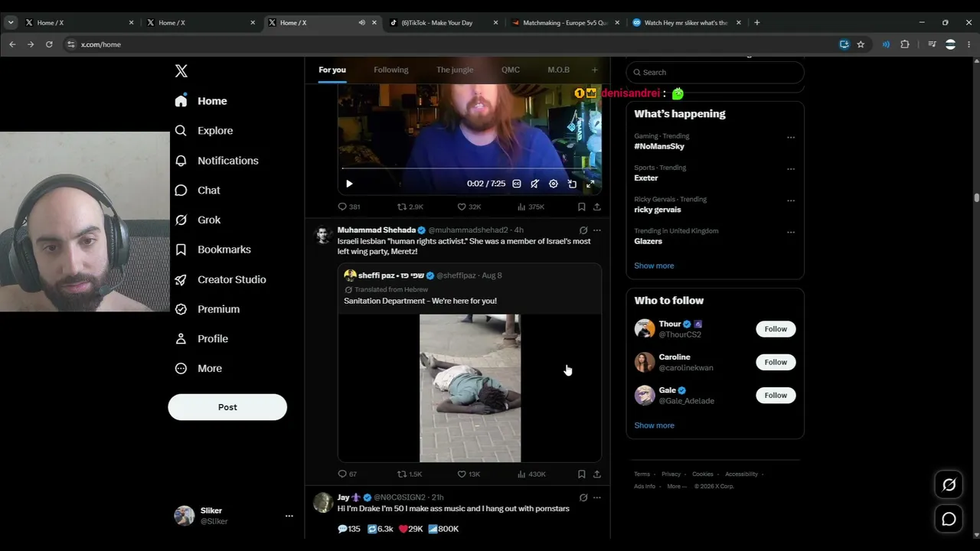Follow Caroline

[x=776, y=362]
